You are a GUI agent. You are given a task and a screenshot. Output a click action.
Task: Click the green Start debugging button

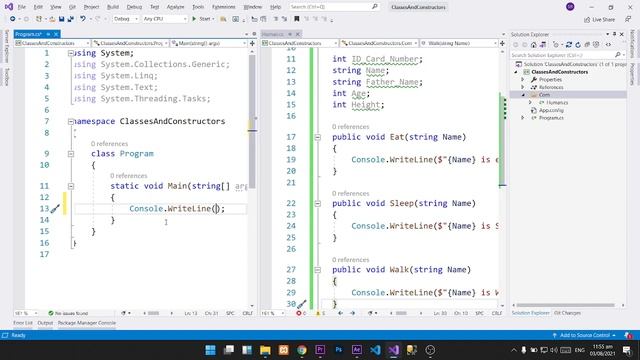point(194,19)
